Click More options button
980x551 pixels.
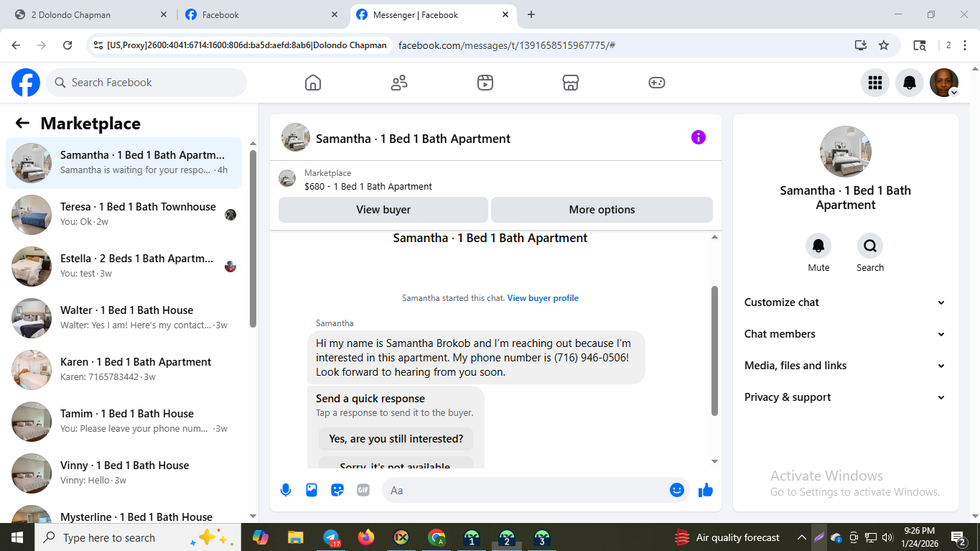coord(602,210)
